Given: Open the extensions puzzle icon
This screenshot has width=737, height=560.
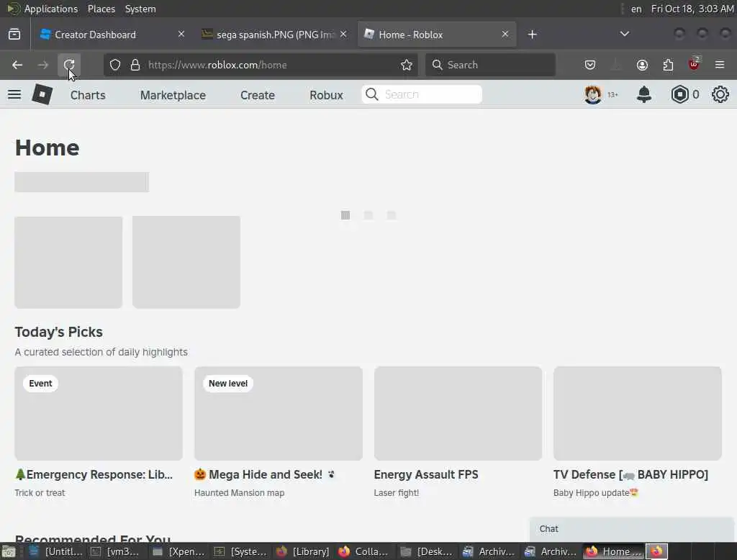Looking at the screenshot, I should point(668,65).
